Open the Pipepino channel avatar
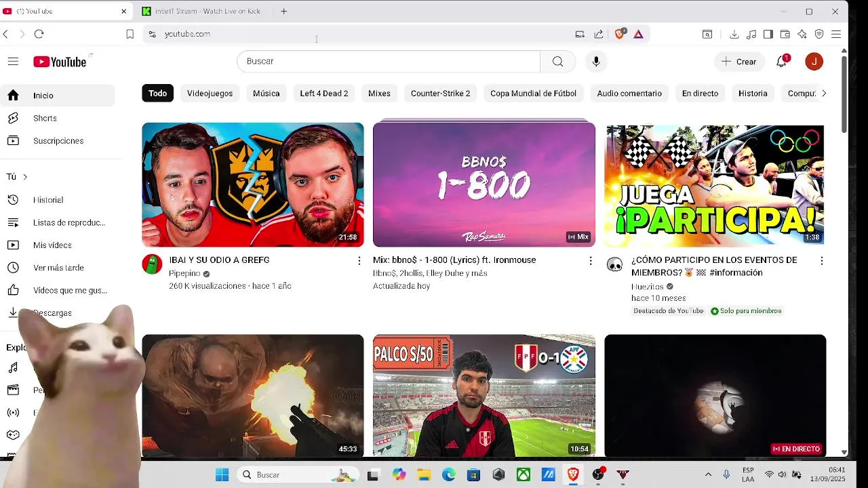This screenshot has width=868, height=488. click(x=152, y=264)
